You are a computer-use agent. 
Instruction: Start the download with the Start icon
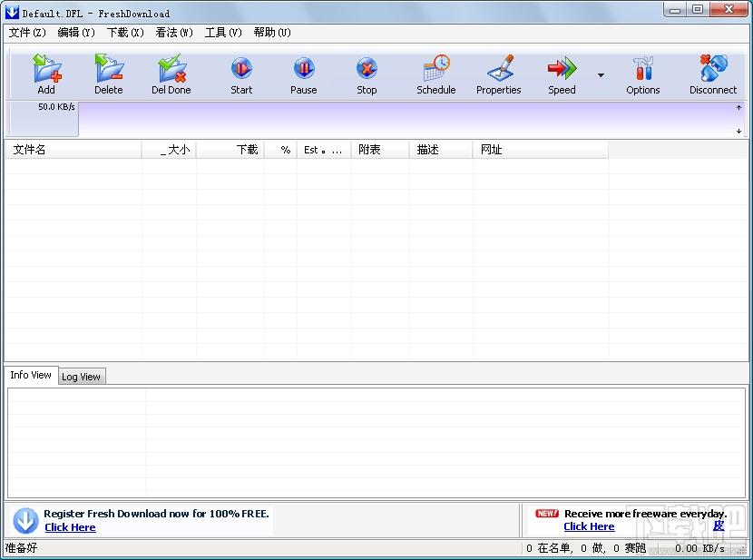pos(241,74)
